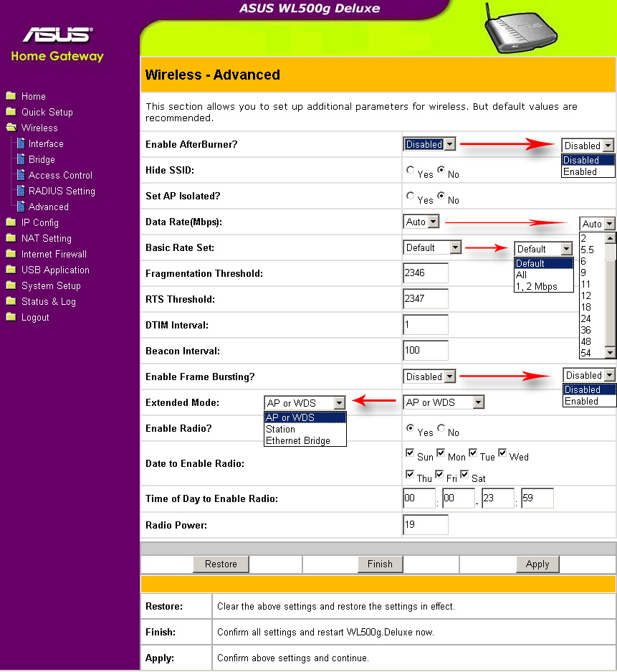Click the Apply button
The image size is (617, 672).
537,564
